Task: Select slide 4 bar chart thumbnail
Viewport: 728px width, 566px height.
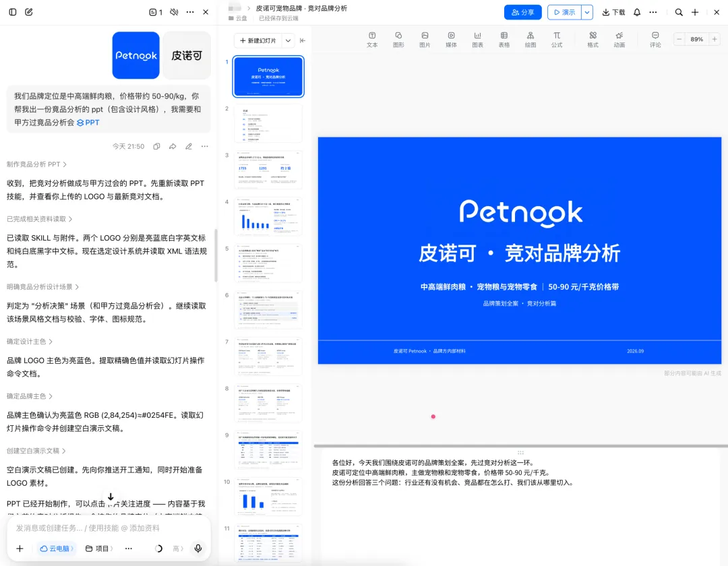Action: (268, 217)
